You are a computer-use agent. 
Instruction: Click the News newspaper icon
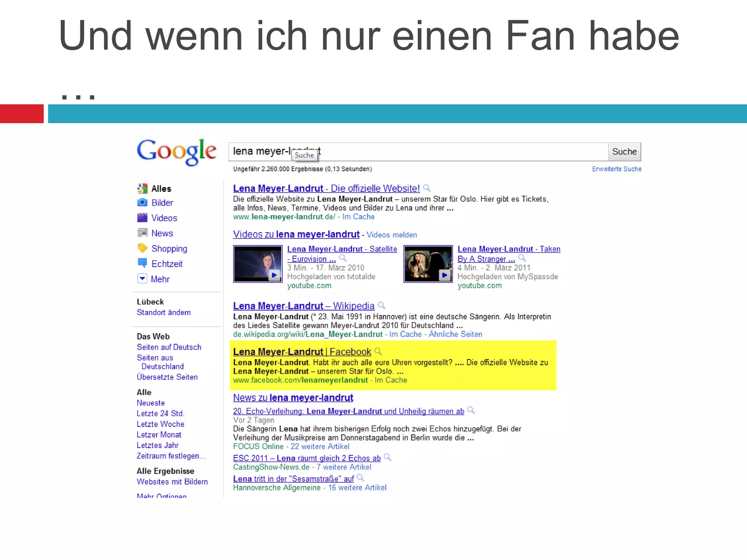[142, 233]
